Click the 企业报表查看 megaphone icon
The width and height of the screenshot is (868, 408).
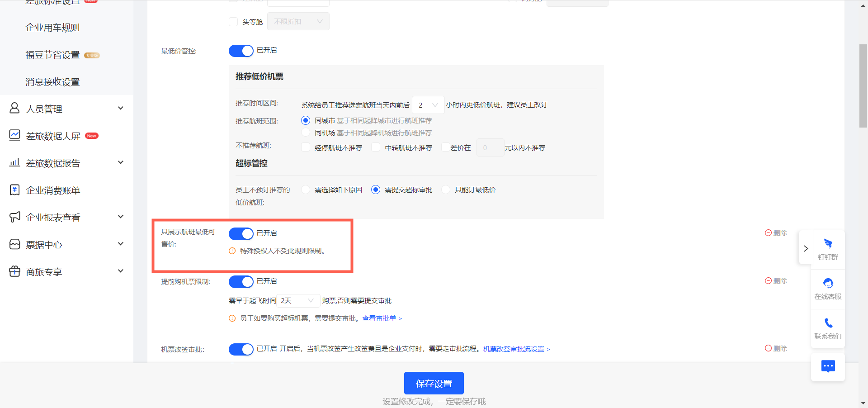14,217
